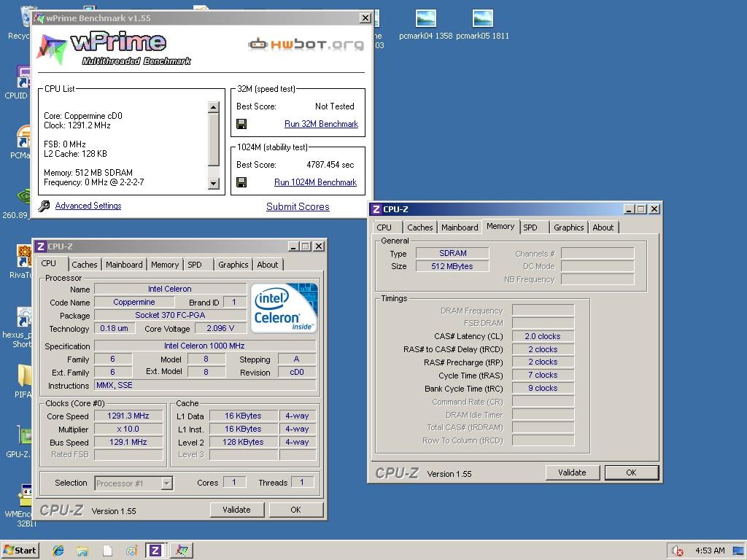This screenshot has width=747, height=560.
Task: Run the 1024M Benchmark link
Action: [x=315, y=182]
